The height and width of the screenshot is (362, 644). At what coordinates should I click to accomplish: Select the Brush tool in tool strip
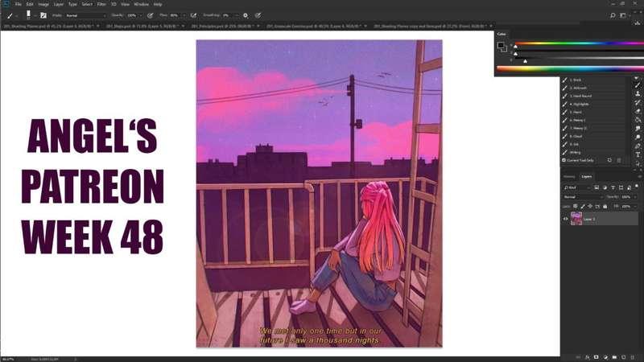(x=638, y=85)
